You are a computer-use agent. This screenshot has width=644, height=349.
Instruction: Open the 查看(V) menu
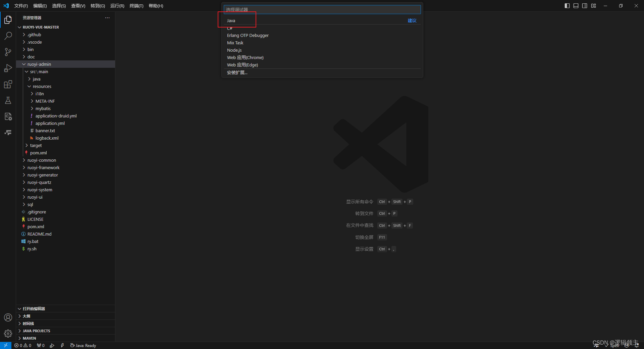tap(78, 6)
